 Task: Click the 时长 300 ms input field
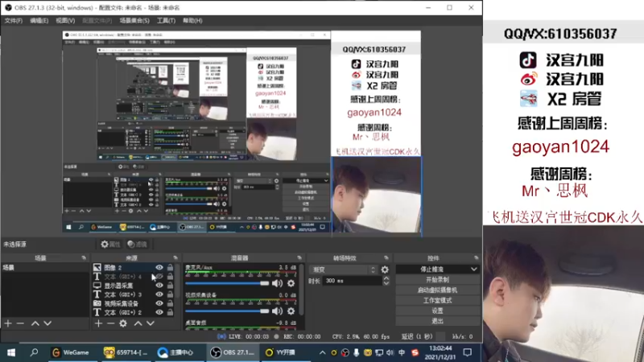point(353,281)
